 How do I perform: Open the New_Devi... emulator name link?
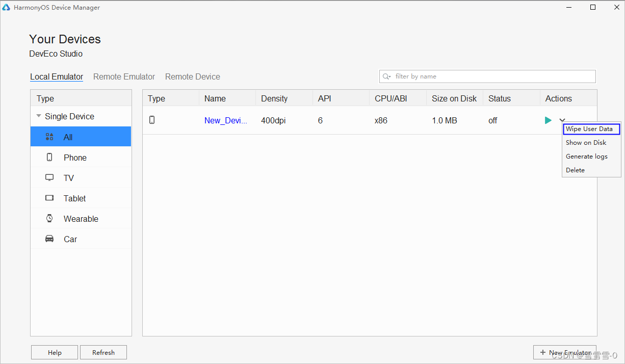pos(226,120)
